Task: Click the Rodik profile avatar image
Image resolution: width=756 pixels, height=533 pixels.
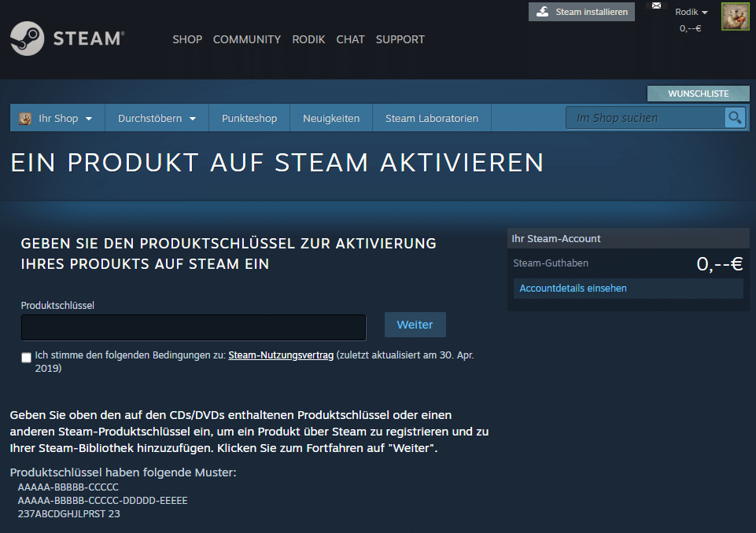Action: 735,17
